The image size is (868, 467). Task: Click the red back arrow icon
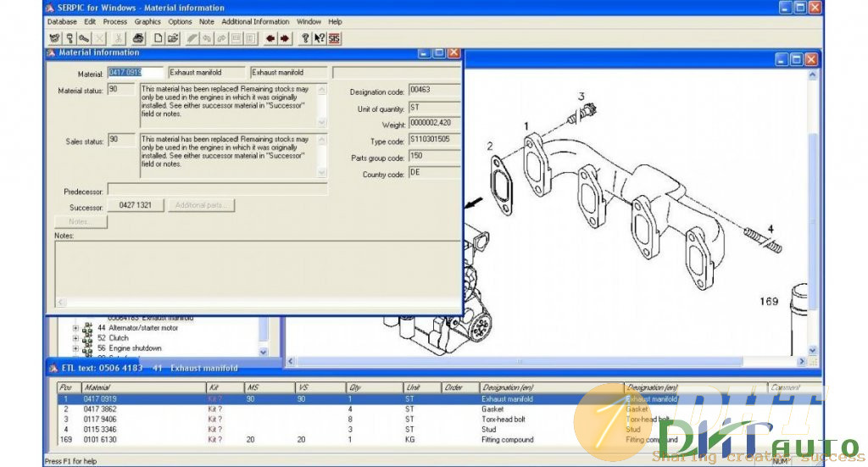(270, 38)
